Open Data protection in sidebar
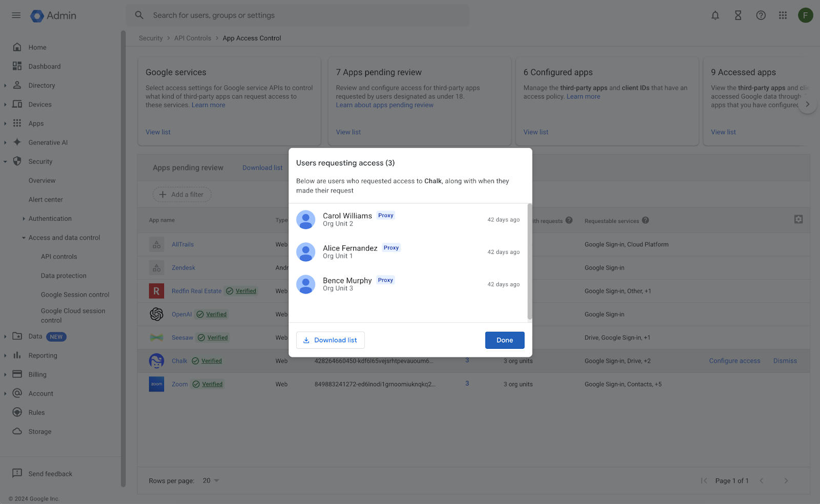 (64, 276)
